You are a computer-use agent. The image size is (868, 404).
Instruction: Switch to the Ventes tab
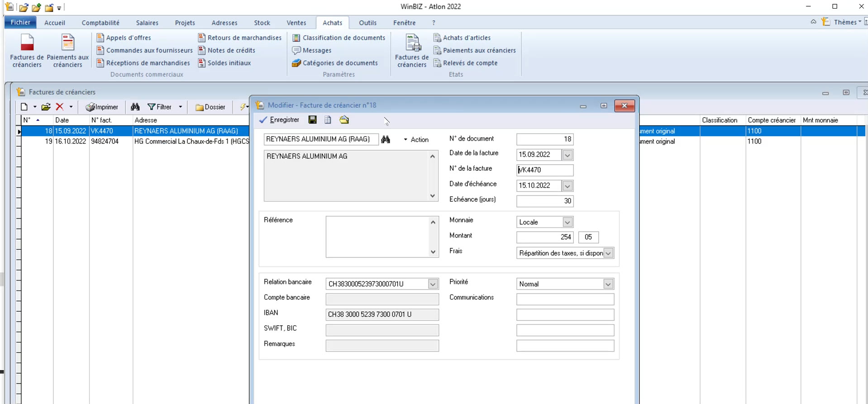pyautogui.click(x=296, y=23)
